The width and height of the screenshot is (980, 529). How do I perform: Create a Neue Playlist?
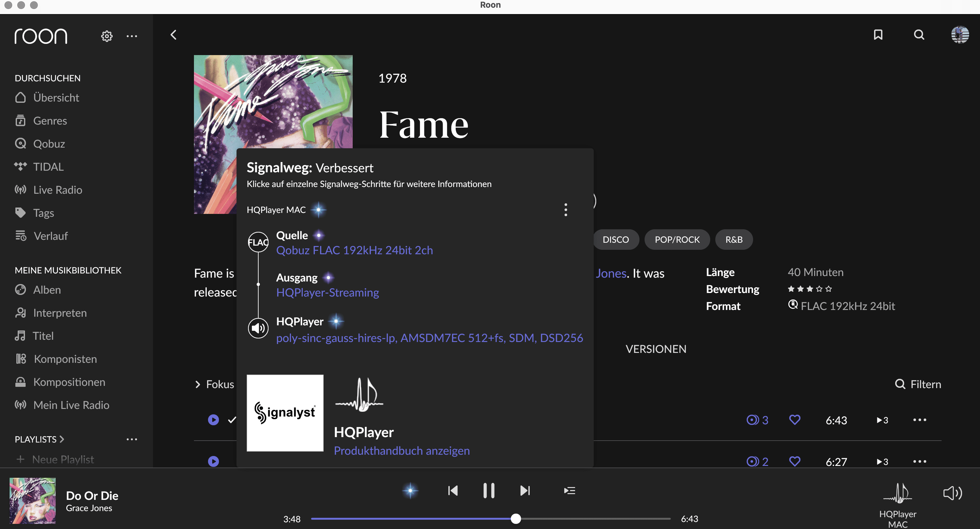(55, 460)
